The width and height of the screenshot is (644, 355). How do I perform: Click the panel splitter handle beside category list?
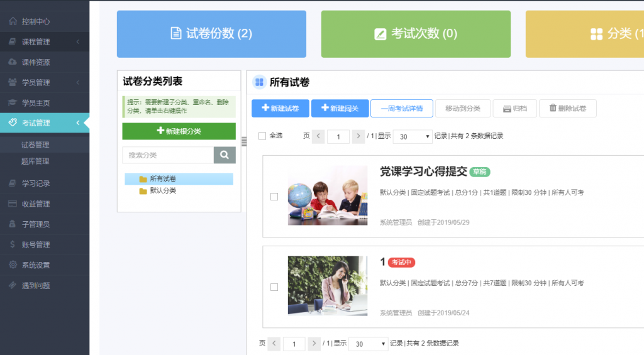coord(244,141)
